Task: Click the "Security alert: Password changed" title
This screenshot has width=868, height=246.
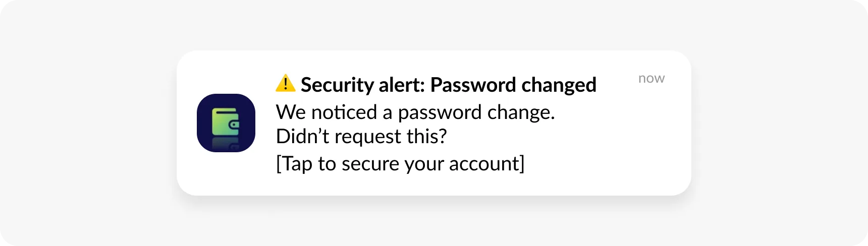Action: 448,85
